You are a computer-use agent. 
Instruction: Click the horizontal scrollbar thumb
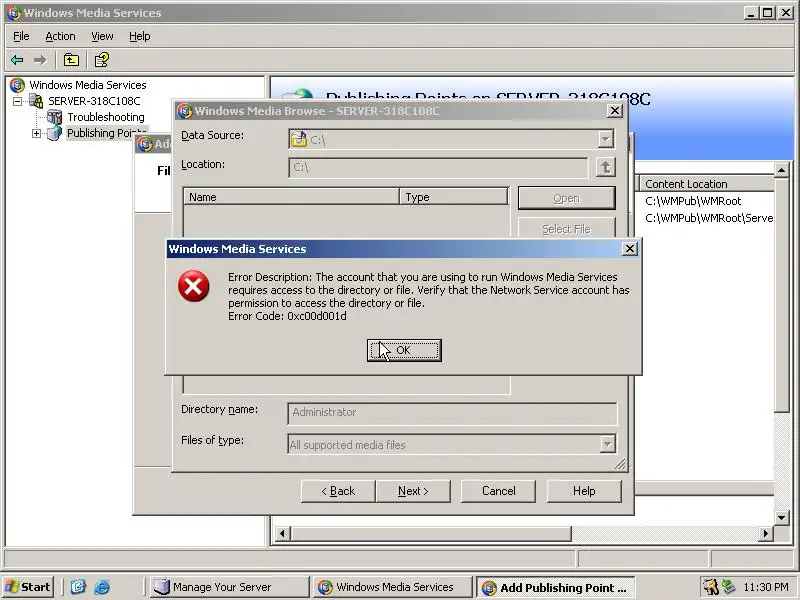tap(431, 534)
